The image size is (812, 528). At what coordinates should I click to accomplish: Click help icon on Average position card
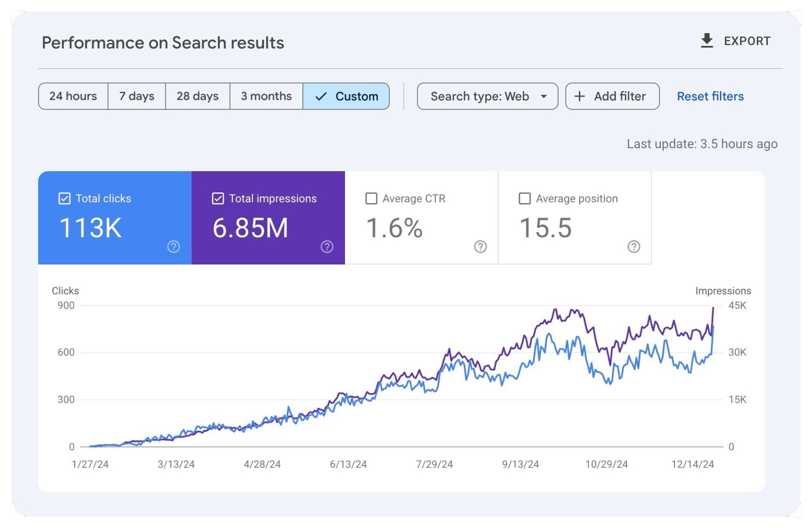coord(633,247)
